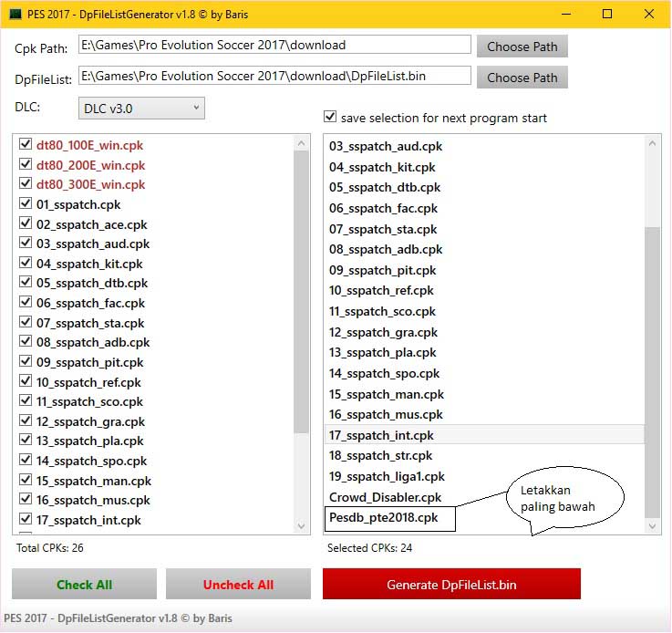The width and height of the screenshot is (672, 633).
Task: Select Pesdb_pte2018.cpk in right list
Action: (484, 518)
